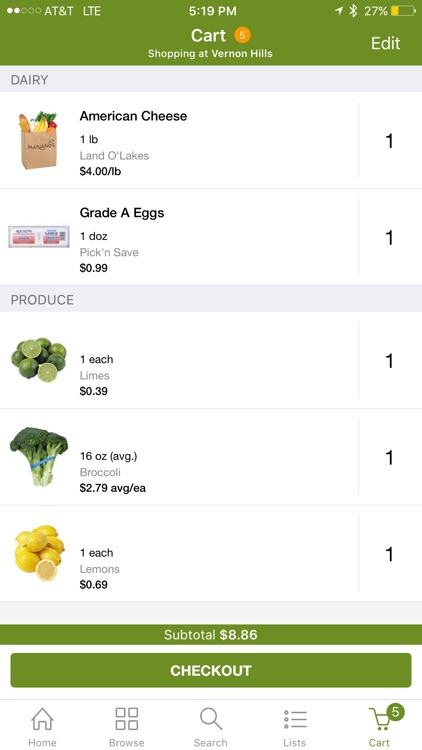Open the Grade A Eggs item title

click(122, 213)
